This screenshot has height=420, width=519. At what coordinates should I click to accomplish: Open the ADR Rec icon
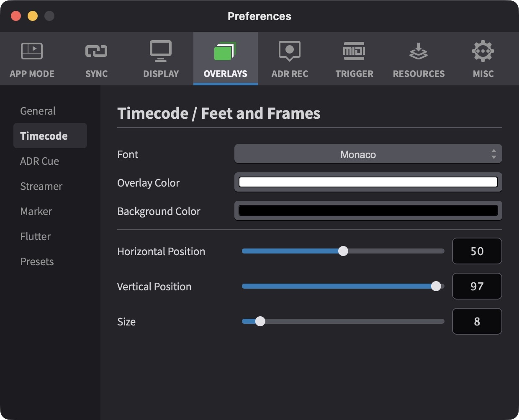pos(290,51)
